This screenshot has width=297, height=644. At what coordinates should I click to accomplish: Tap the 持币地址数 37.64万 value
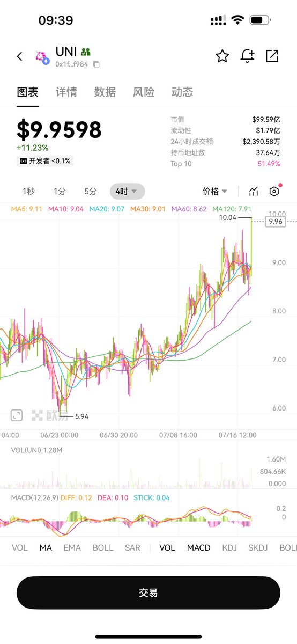point(267,152)
